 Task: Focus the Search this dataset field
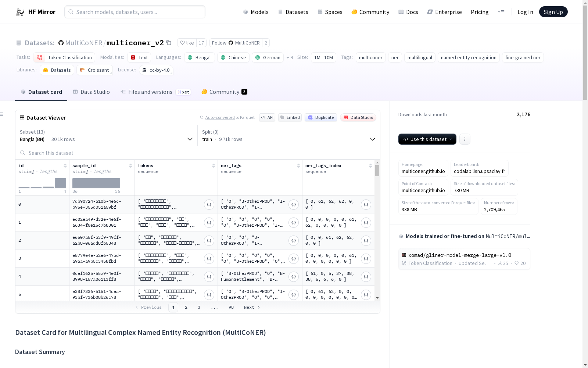tap(198, 153)
